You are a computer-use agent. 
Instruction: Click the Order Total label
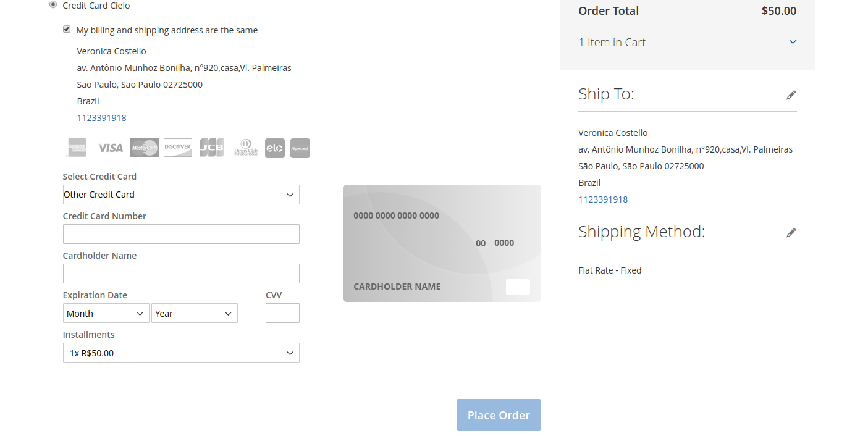(609, 11)
